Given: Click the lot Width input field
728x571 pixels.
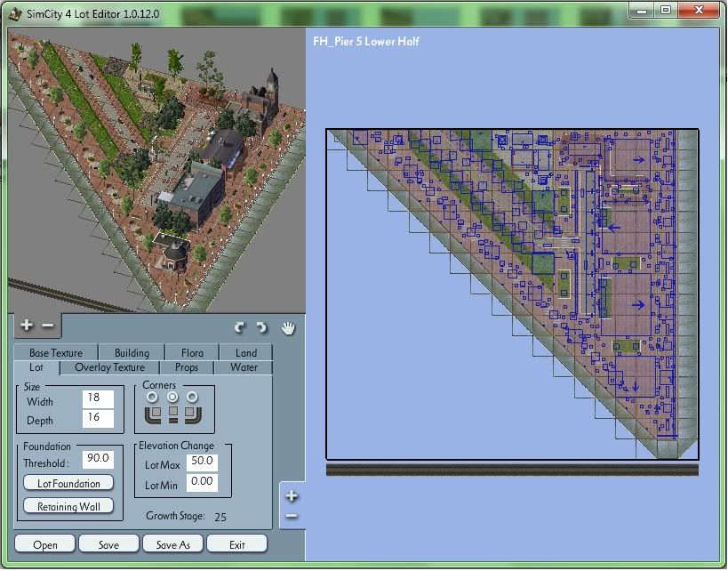Looking at the screenshot, I should tap(98, 398).
